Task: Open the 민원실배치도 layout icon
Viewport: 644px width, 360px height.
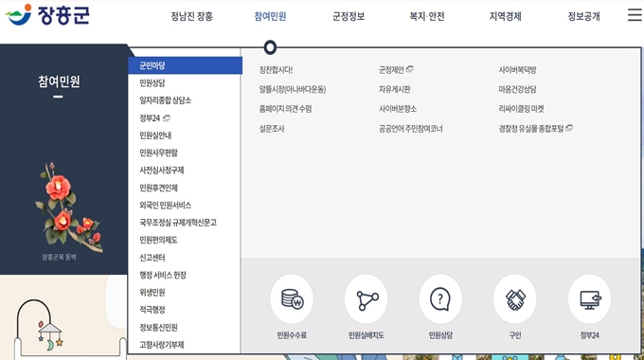Action: point(366,298)
